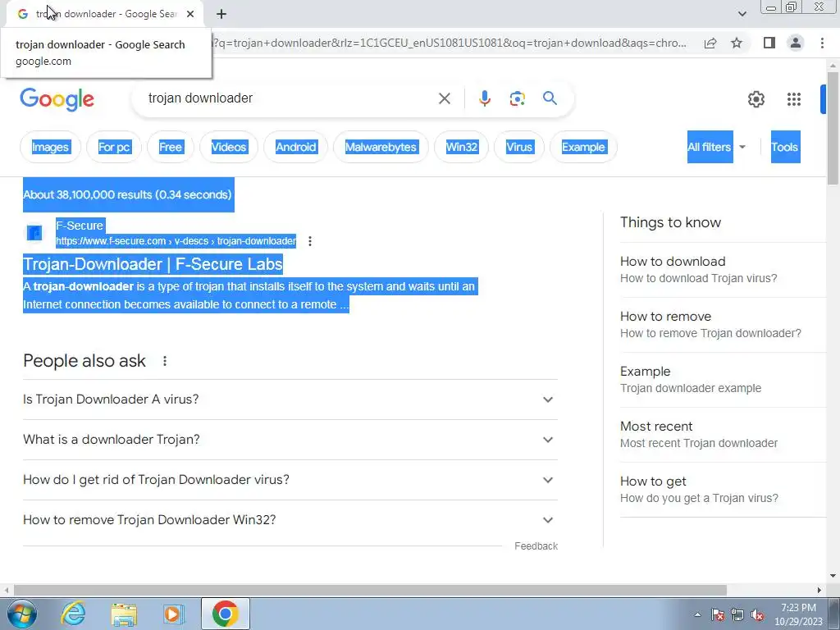Select the Images filter chip
Image resolution: width=840 pixels, height=630 pixels.
coord(50,147)
